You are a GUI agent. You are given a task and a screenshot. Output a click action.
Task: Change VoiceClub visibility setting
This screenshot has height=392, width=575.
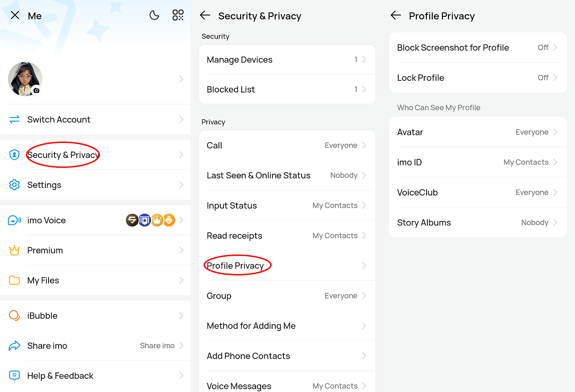coord(478,192)
